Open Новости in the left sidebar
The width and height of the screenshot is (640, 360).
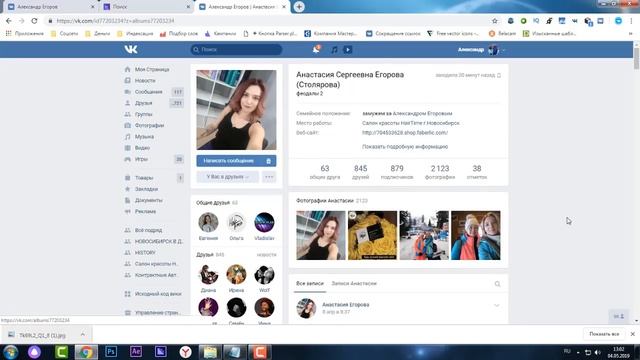point(145,81)
